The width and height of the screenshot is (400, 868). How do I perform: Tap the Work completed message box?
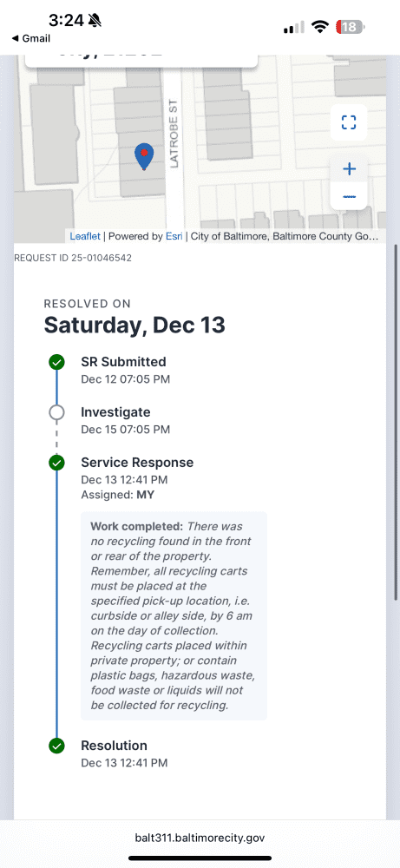[174, 615]
